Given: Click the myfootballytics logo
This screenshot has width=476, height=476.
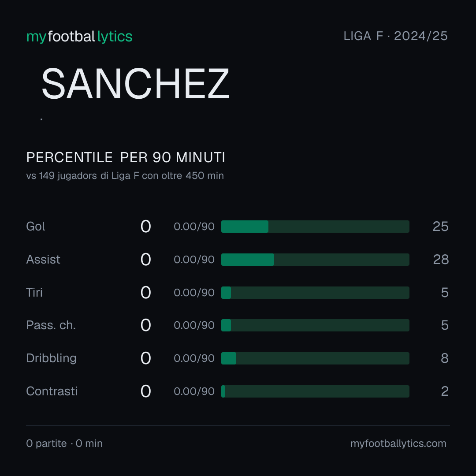Looking at the screenshot, I should [x=79, y=37].
